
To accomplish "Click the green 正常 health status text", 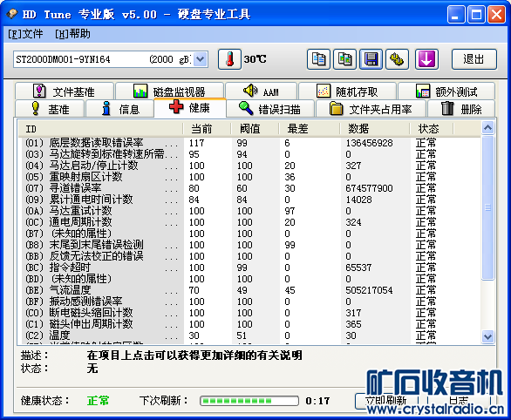I will (98, 401).
